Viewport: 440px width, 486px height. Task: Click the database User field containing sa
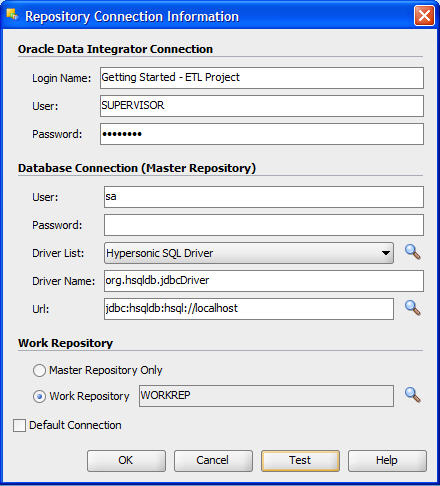coord(264,197)
